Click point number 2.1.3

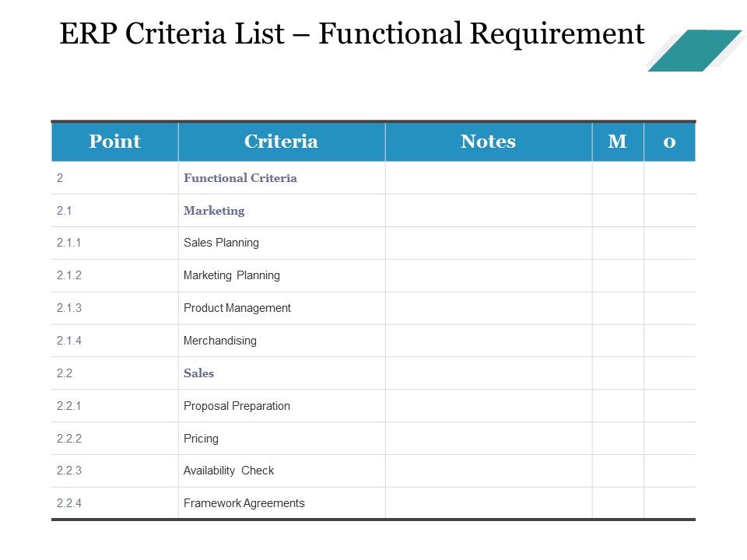click(115, 308)
